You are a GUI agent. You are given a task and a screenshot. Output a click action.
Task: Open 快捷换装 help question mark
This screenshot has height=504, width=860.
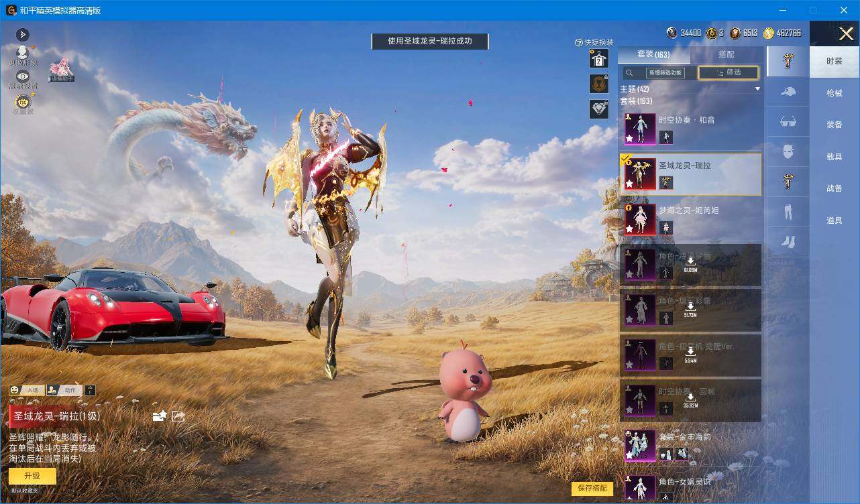(x=579, y=42)
